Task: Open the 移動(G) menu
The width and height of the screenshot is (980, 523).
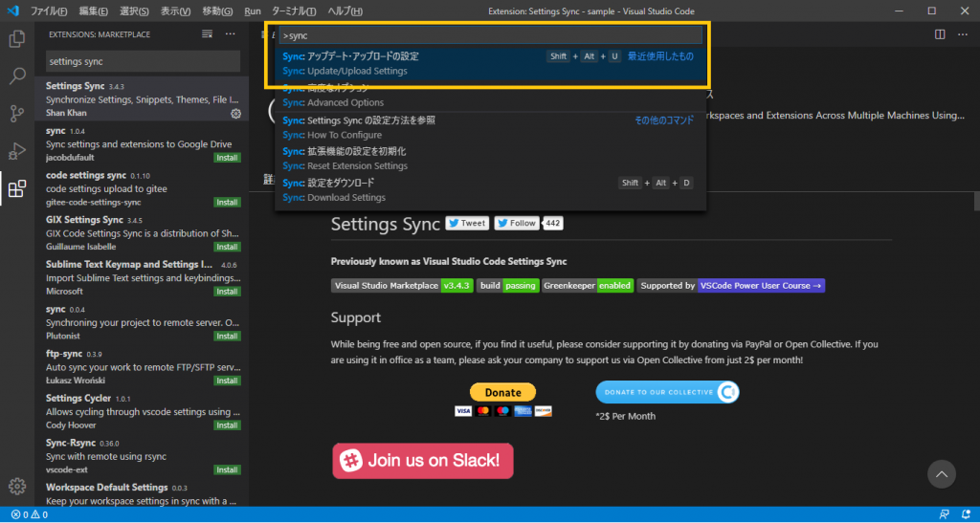Action: click(x=217, y=11)
